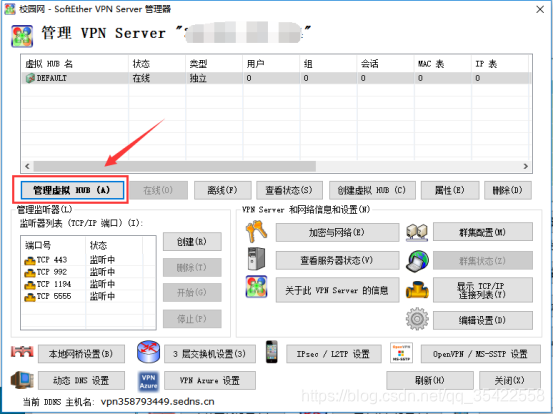Open 管理虚拟 HUB (A) button
This screenshot has height=414, width=554.
click(x=72, y=190)
